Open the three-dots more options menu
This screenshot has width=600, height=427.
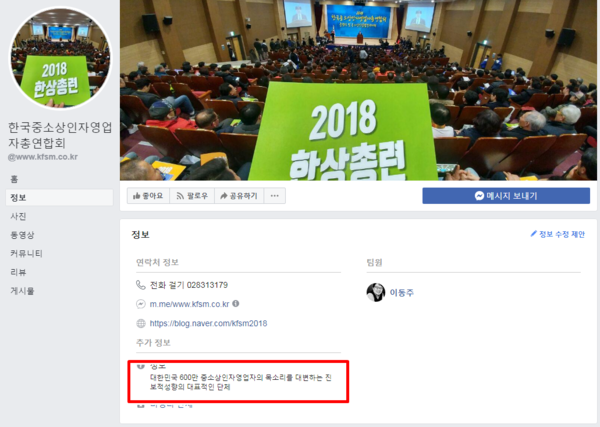274,196
